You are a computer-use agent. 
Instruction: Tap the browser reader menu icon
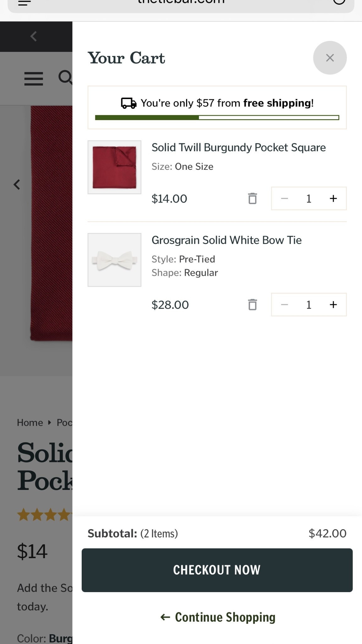pyautogui.click(x=25, y=3)
